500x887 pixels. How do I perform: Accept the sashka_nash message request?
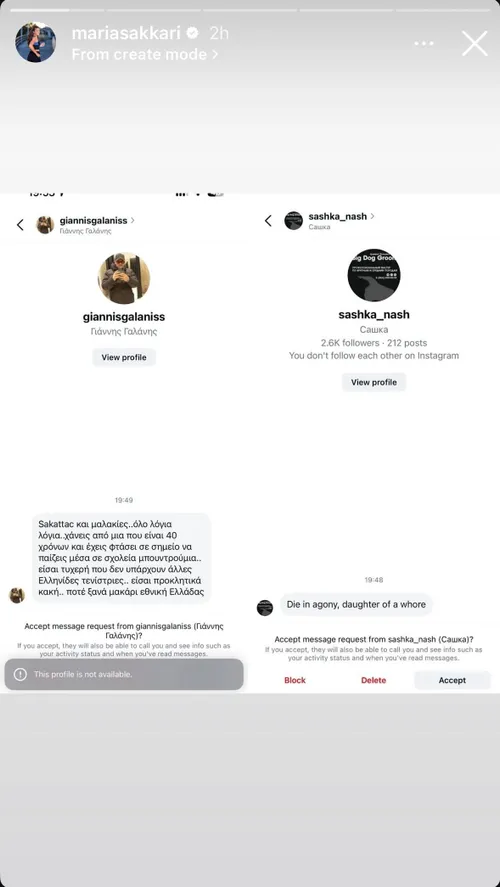452,681
